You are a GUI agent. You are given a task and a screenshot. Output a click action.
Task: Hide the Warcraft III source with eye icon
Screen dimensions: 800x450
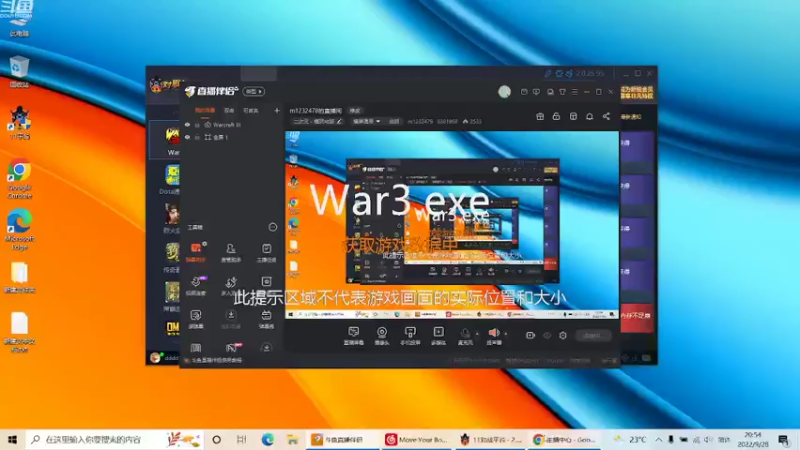coord(187,124)
